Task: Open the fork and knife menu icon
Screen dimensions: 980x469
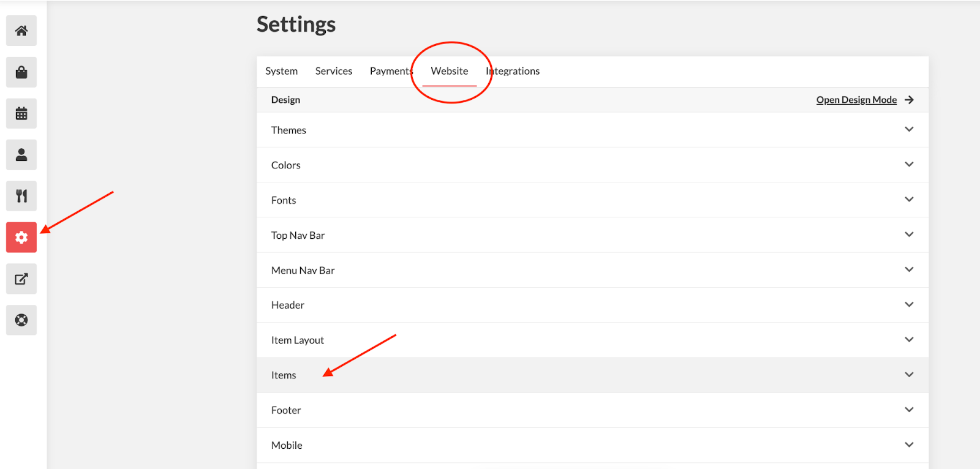Action: coord(21,196)
